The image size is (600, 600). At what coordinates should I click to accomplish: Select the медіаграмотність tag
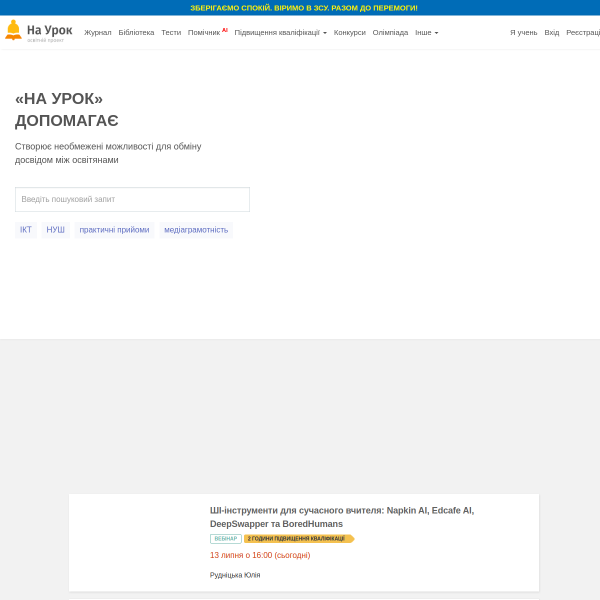coord(196,230)
